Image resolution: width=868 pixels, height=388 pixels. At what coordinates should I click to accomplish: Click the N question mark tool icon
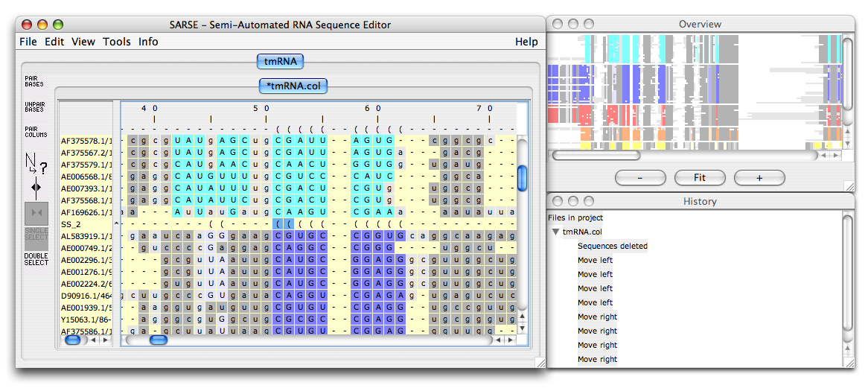coord(35,163)
